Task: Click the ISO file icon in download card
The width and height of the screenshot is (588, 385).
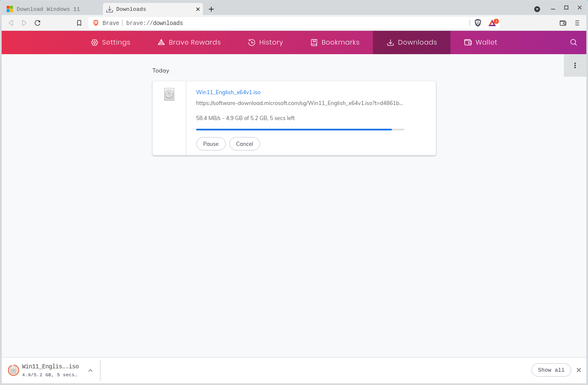Action: coord(169,94)
